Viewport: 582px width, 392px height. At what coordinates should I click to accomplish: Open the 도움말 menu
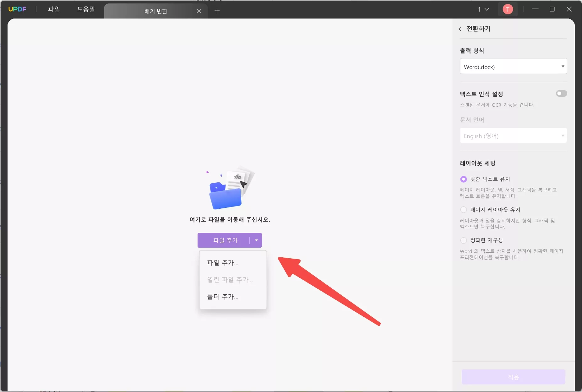(86, 9)
